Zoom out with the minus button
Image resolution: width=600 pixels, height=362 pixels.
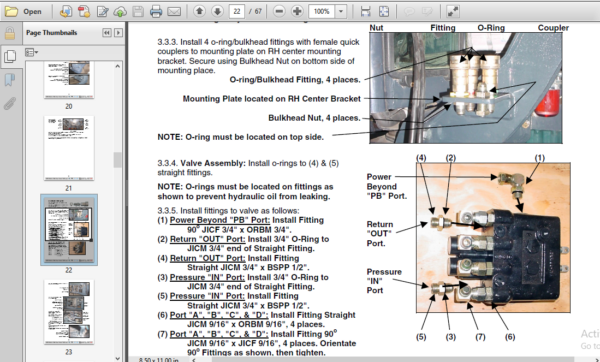[x=279, y=11]
